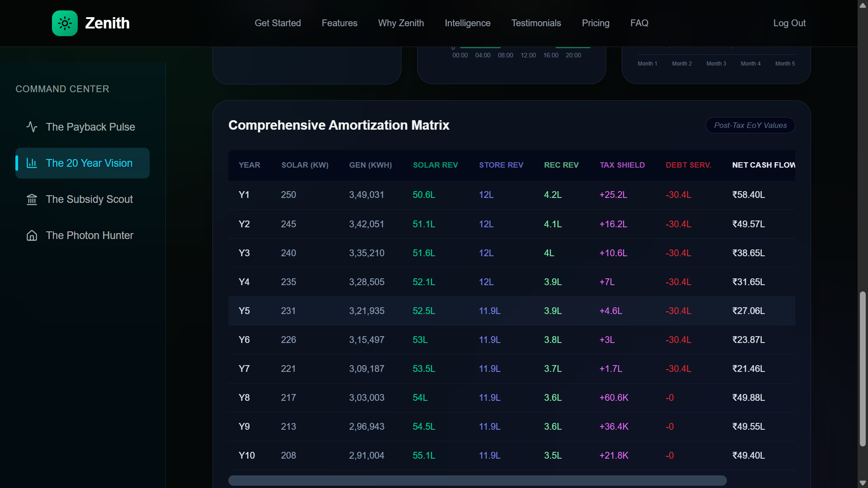
Task: Open the FAQ nav link
Action: [639, 23]
